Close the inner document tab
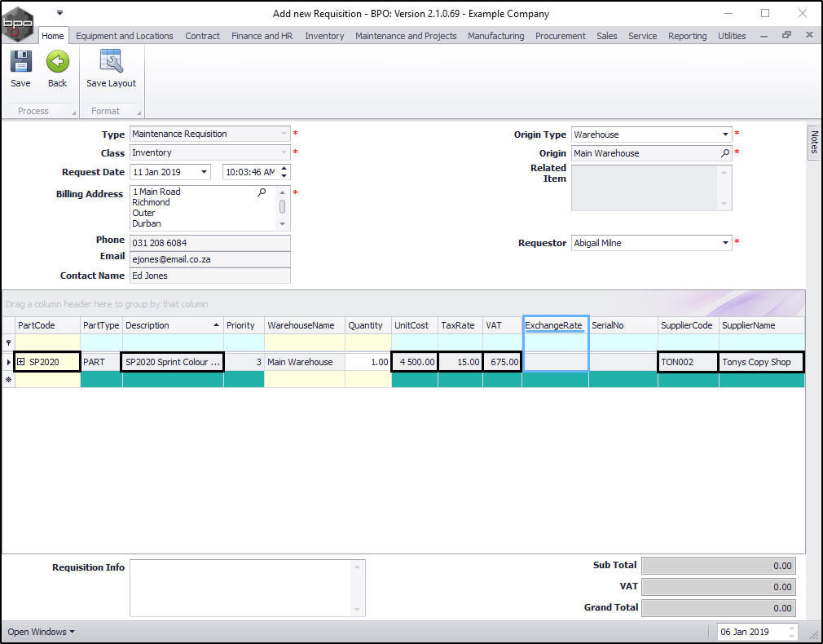823x644 pixels. [x=809, y=35]
